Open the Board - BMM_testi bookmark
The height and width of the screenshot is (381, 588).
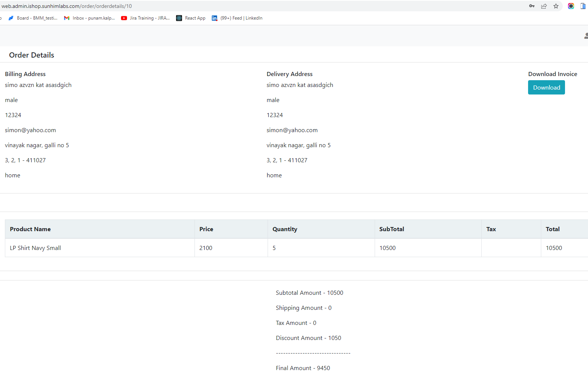[33, 18]
